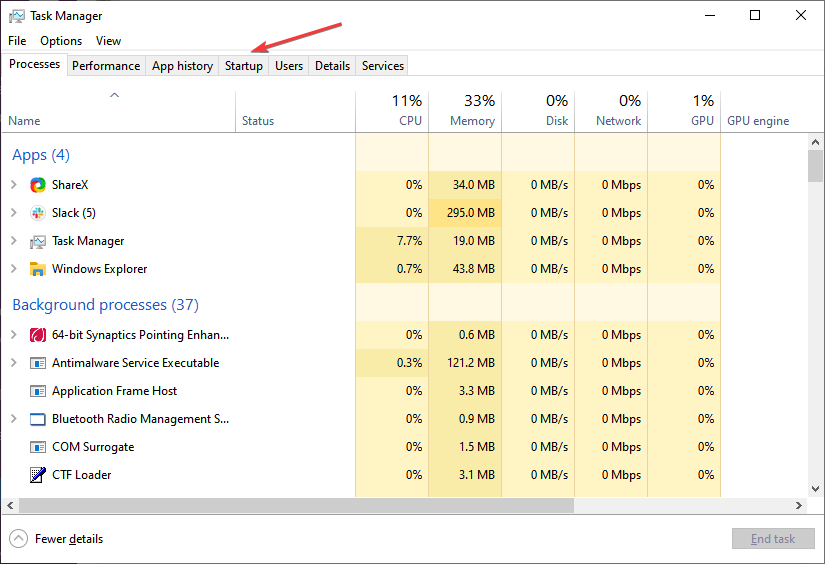
Task: Click the Synaptics Pointing Enhancer red icon
Action: 38,335
